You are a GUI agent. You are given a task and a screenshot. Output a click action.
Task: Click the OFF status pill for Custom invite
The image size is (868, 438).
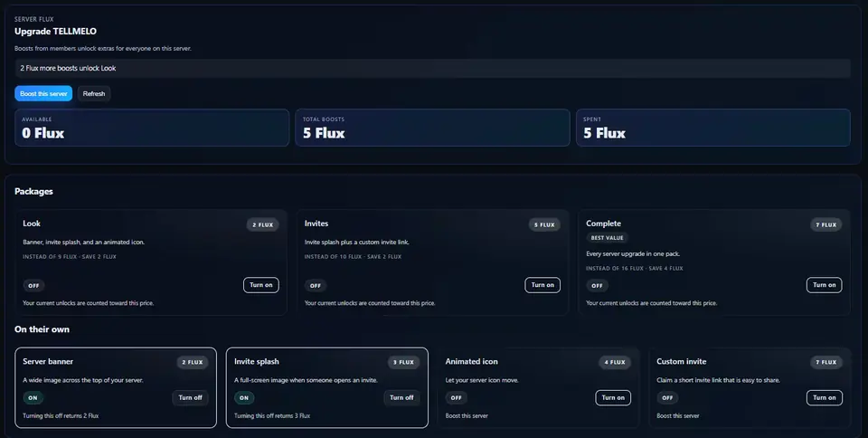(x=667, y=397)
